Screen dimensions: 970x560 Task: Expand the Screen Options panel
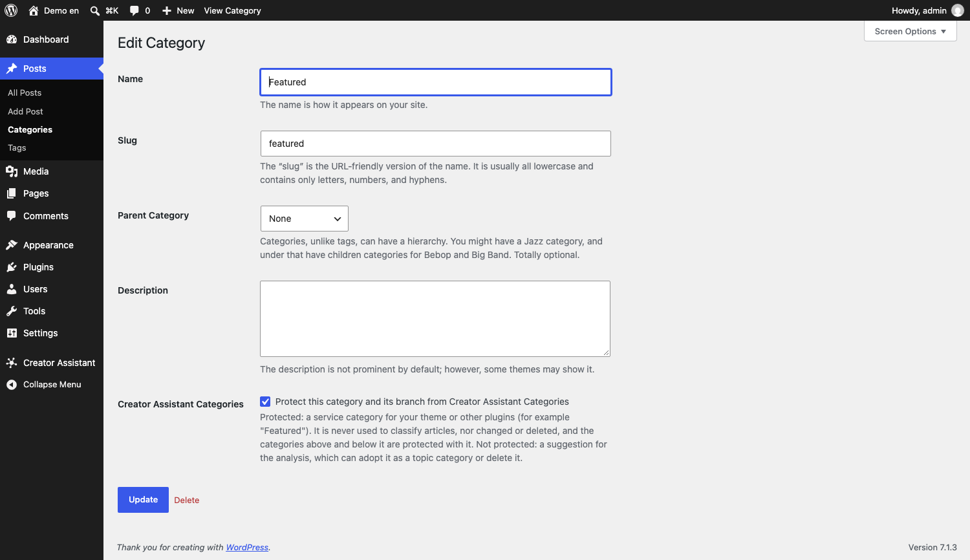tap(911, 31)
